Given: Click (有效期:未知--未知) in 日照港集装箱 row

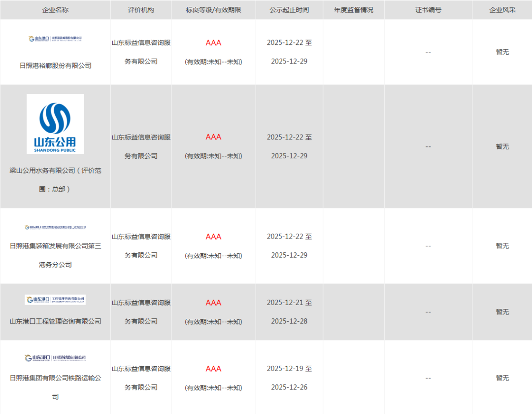Looking at the screenshot, I should 213,255.
